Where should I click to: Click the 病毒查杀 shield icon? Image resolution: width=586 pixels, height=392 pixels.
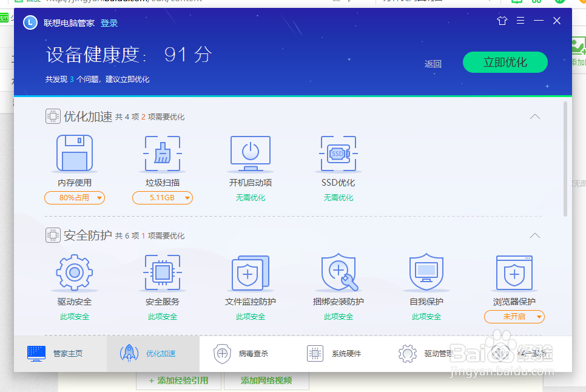tap(222, 354)
